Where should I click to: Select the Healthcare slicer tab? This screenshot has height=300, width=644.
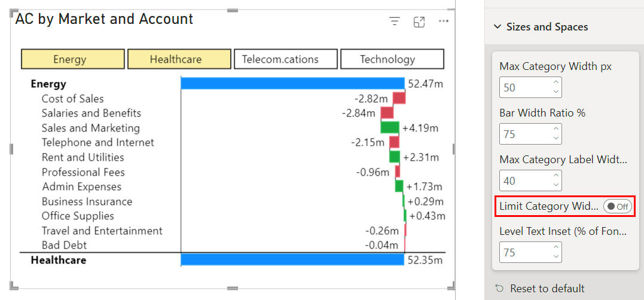pos(179,59)
